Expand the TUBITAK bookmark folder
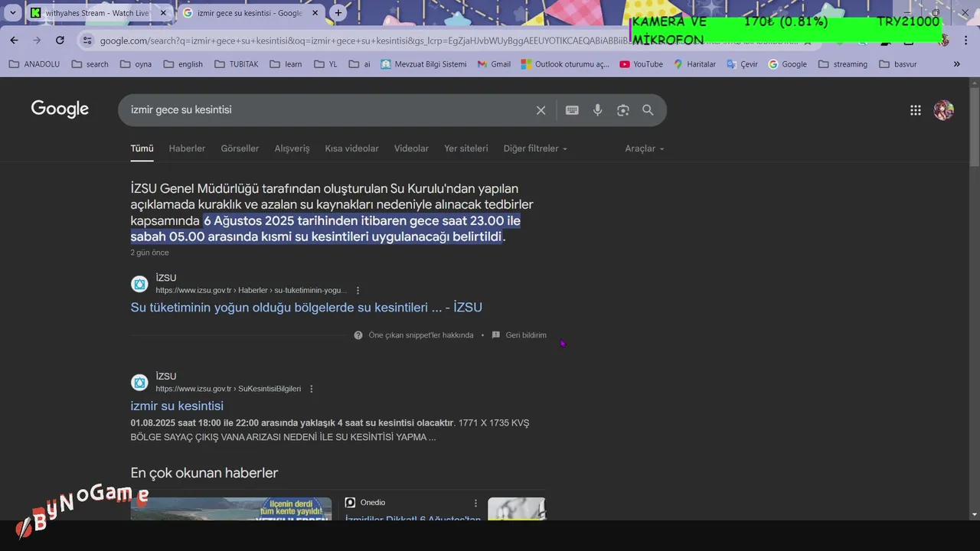Image resolution: width=980 pixels, height=551 pixels. [237, 64]
